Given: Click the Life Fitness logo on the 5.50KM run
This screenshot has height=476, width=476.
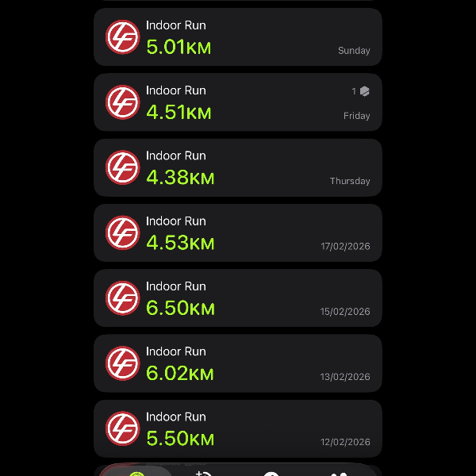Looking at the screenshot, I should (x=122, y=428).
